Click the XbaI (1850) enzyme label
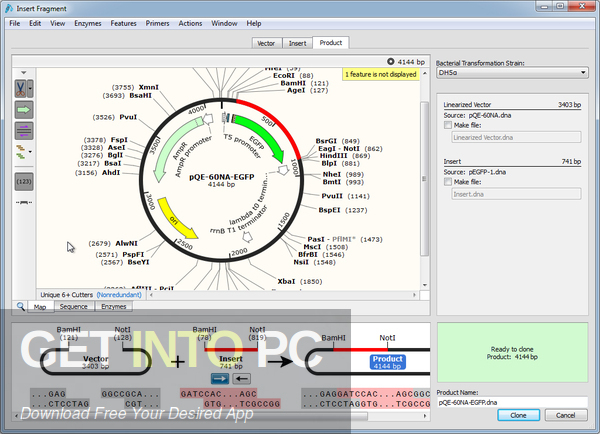The image size is (600, 434). click(300, 281)
